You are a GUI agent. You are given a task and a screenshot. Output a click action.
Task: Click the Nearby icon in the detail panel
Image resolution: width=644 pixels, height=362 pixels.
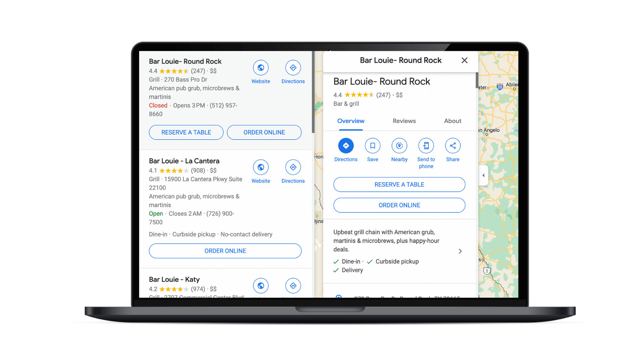[399, 145]
